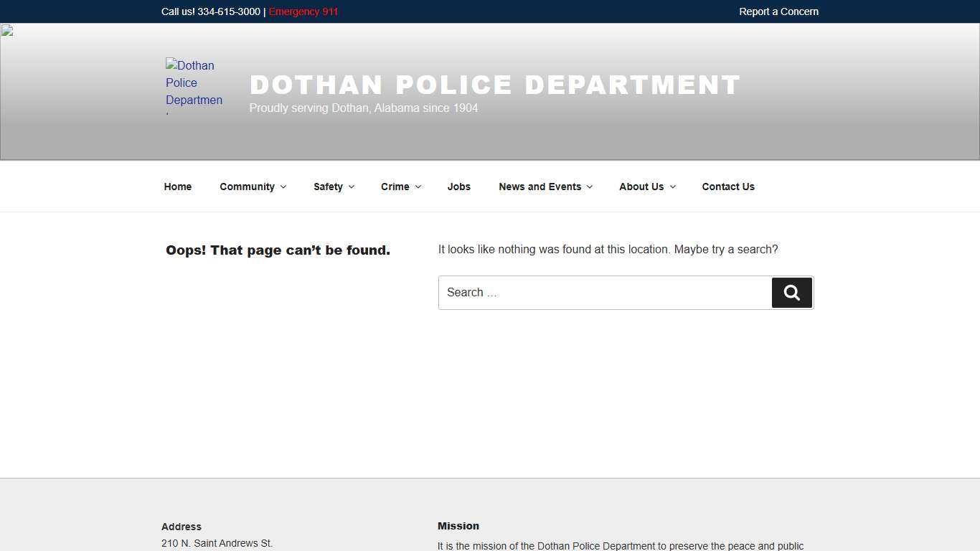980x551 pixels.
Task: Click the Address heading in the footer
Action: coord(181,527)
